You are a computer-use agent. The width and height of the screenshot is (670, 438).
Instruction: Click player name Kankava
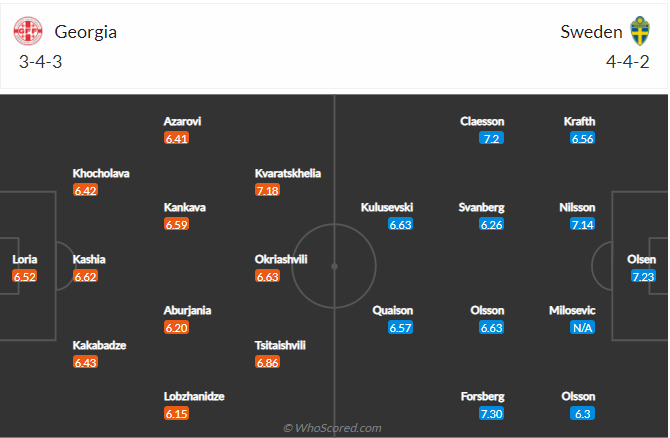coord(185,208)
